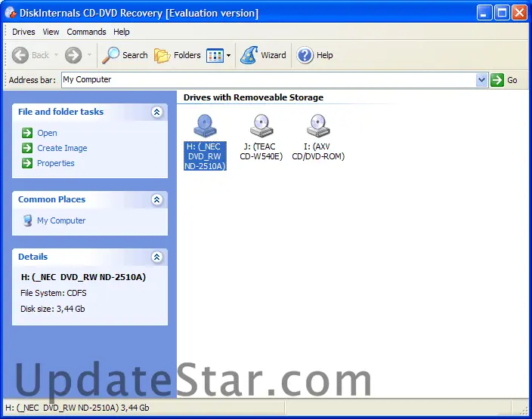This screenshot has width=532, height=419.
Task: Click the H: (_NEC DVD_RW ND-2510A) label
Action: point(205,156)
